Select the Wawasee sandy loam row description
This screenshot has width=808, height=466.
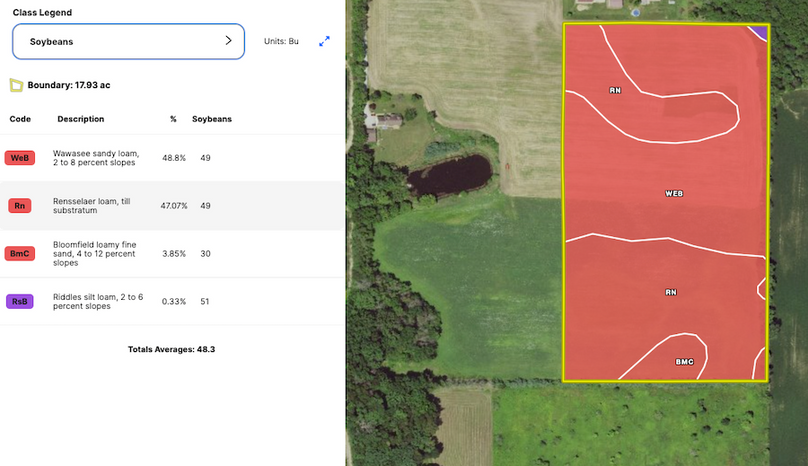click(97, 158)
